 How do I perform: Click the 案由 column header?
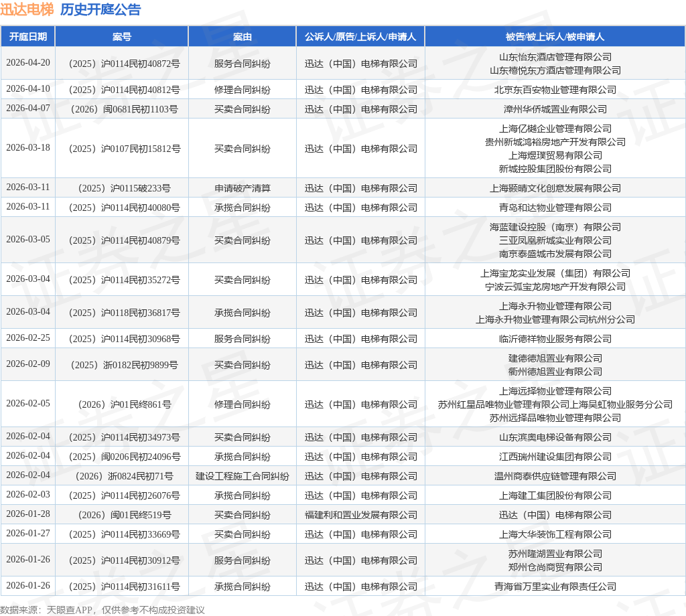tap(242, 37)
